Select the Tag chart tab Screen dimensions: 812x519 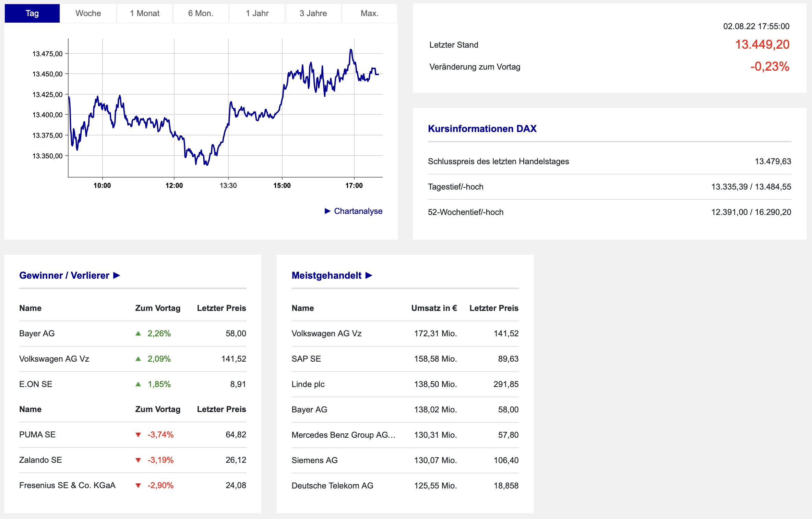pos(32,13)
